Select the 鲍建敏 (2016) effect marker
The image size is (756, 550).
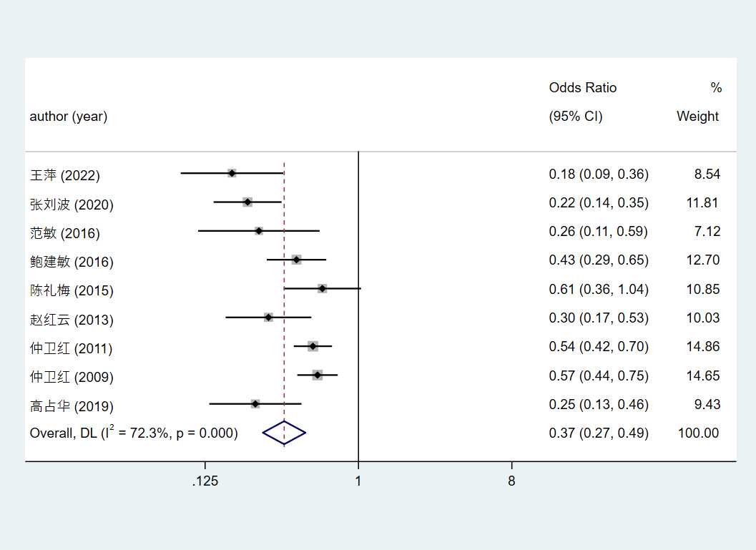point(296,260)
